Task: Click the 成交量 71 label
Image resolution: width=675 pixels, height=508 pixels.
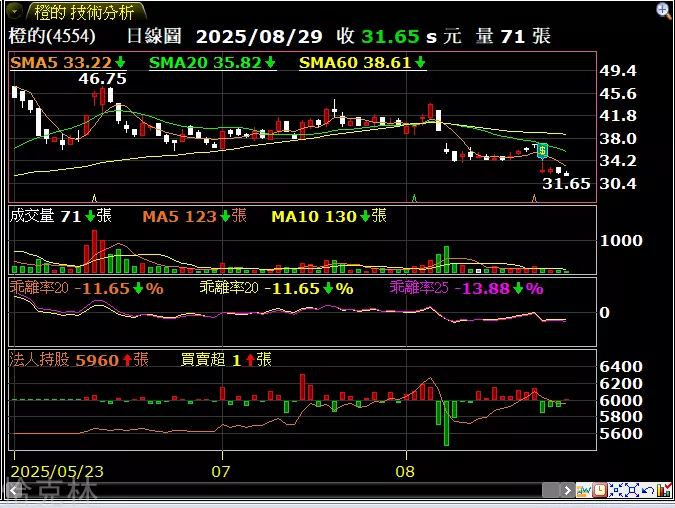Action: point(61,216)
